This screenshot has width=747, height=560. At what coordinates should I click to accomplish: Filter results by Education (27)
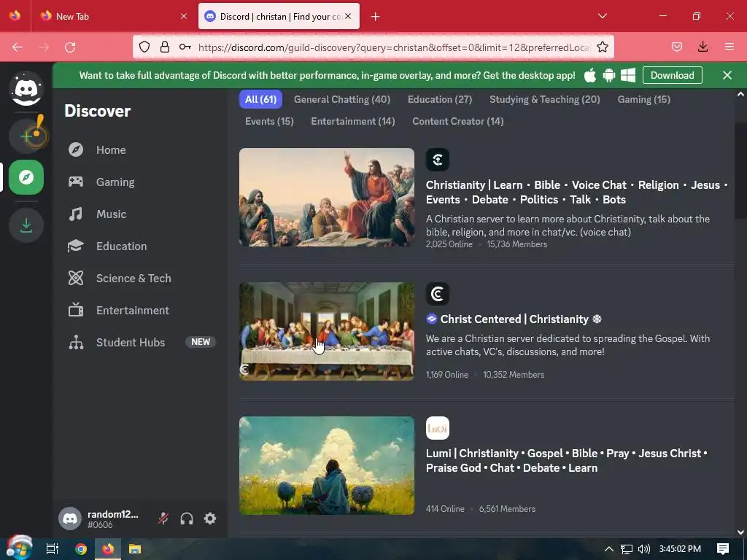440,99
